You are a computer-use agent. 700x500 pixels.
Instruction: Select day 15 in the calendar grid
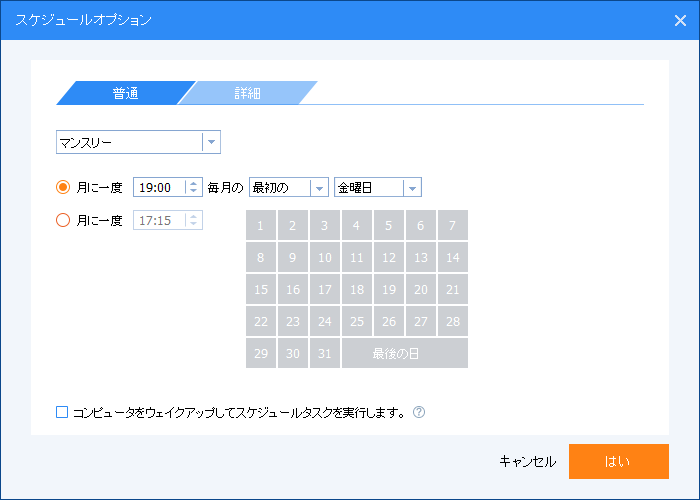click(x=261, y=289)
